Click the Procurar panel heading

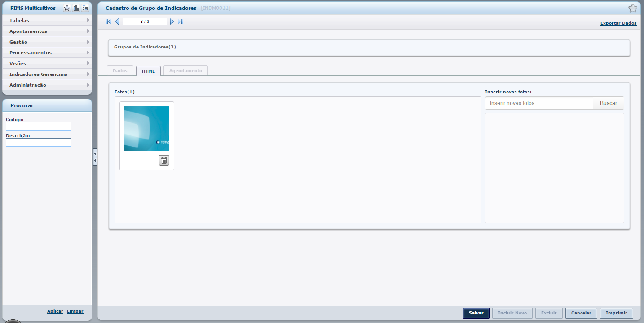(x=22, y=105)
